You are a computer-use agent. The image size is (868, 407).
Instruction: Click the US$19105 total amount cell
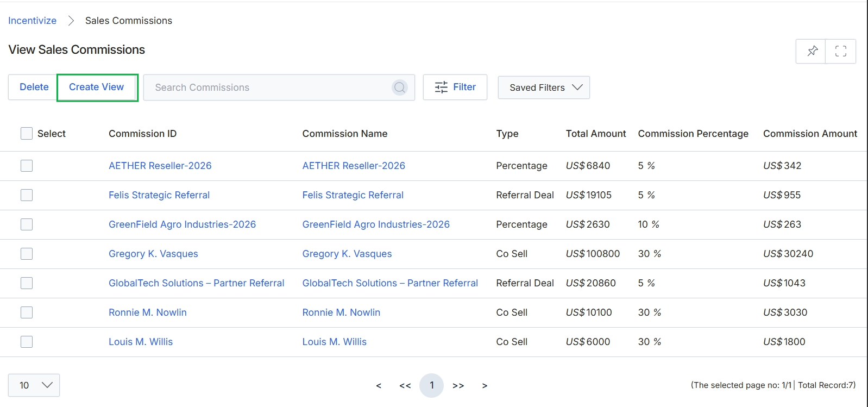[589, 195]
